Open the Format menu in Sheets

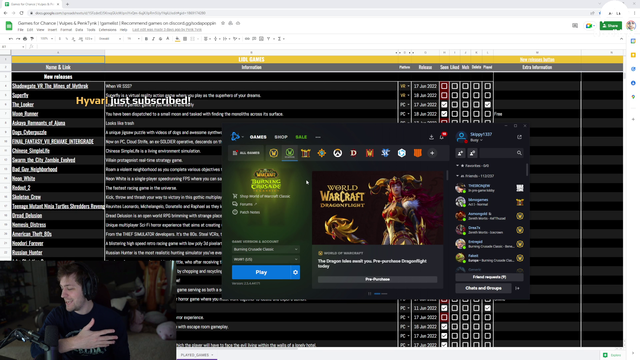[x=66, y=30]
